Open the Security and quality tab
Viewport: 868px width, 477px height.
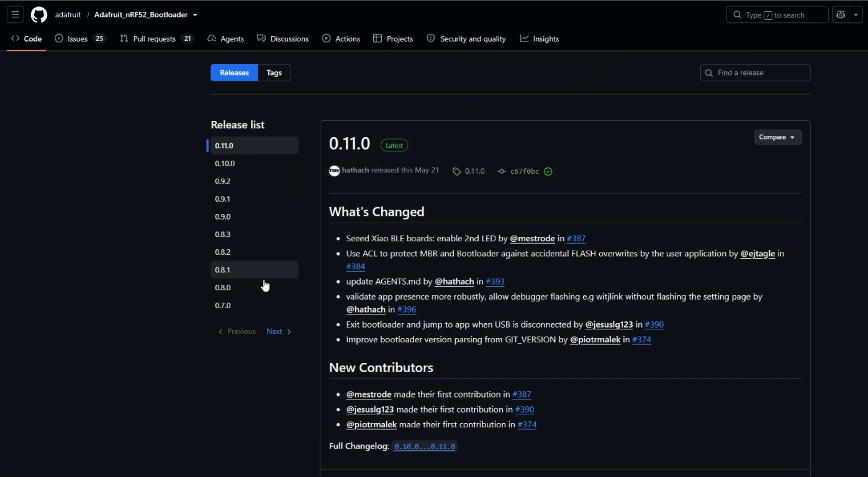point(466,38)
